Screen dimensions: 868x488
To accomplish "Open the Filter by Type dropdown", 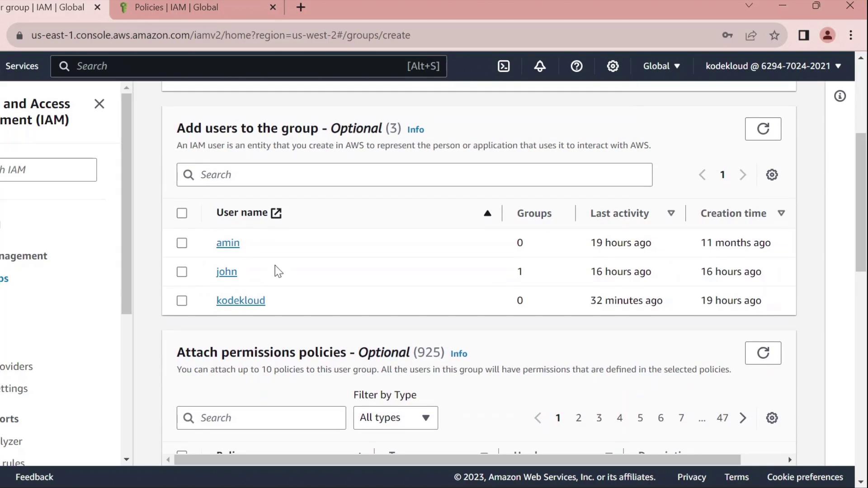I will [395, 418].
